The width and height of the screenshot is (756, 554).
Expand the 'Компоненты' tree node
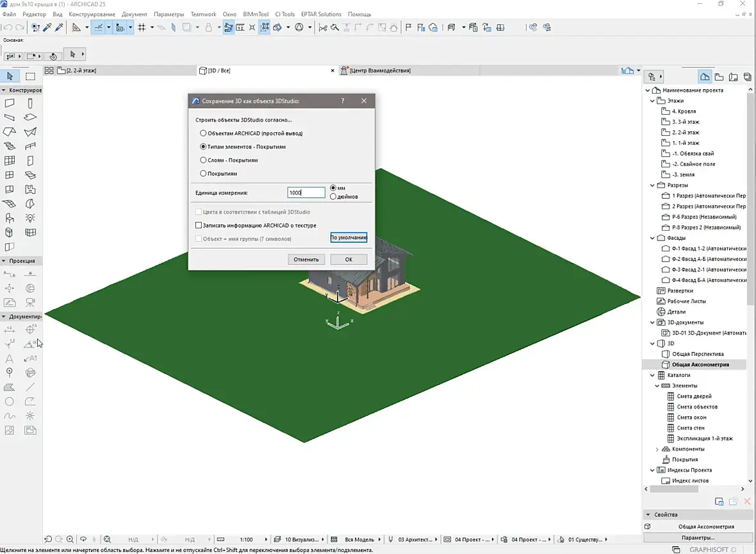click(657, 449)
